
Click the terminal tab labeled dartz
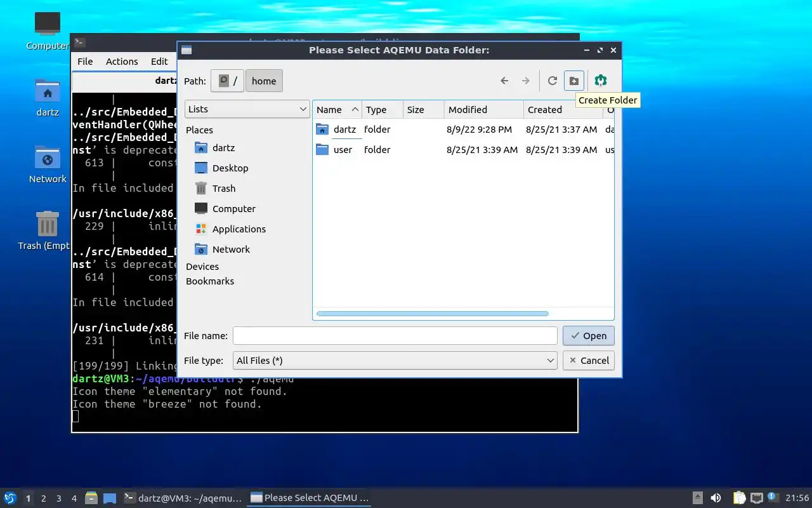[x=125, y=81]
